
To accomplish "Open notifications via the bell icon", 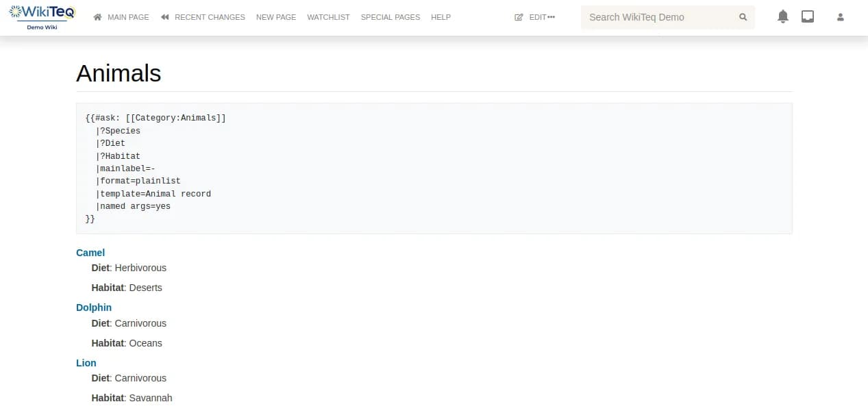I will click(782, 16).
